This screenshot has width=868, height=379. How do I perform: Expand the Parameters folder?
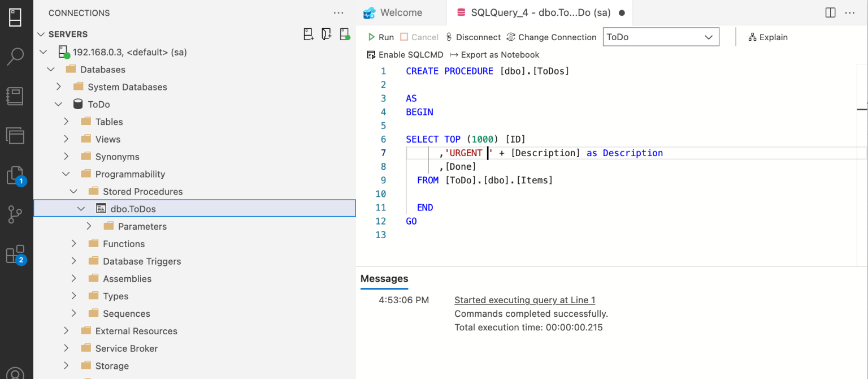point(89,226)
